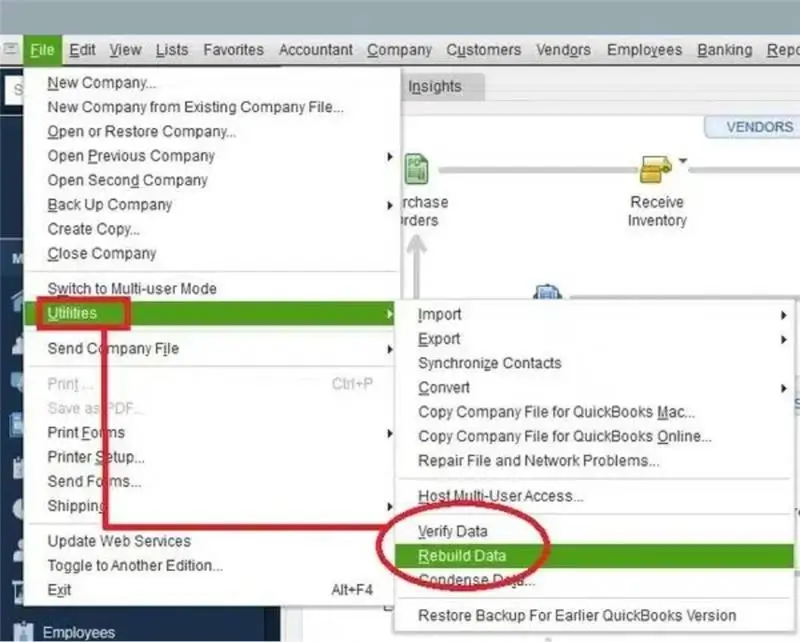This screenshot has height=642, width=800.
Task: Click the window control icon left of File
Action: [10, 49]
